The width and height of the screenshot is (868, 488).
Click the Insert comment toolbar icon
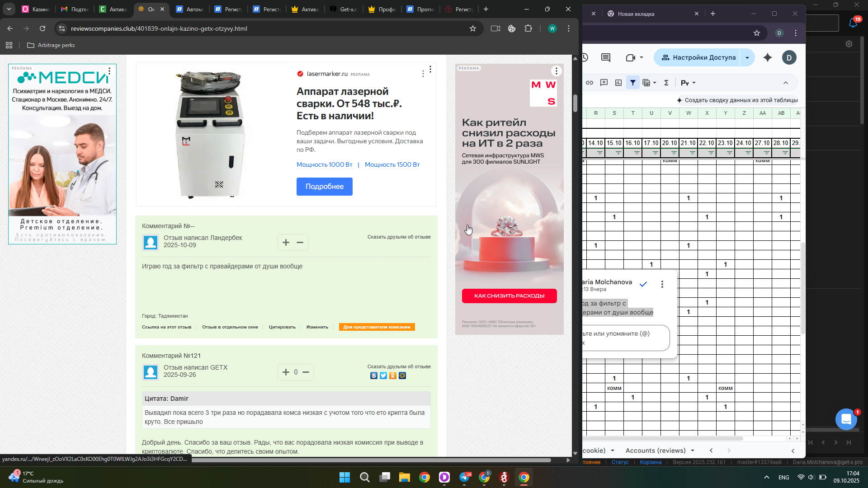pos(604,83)
